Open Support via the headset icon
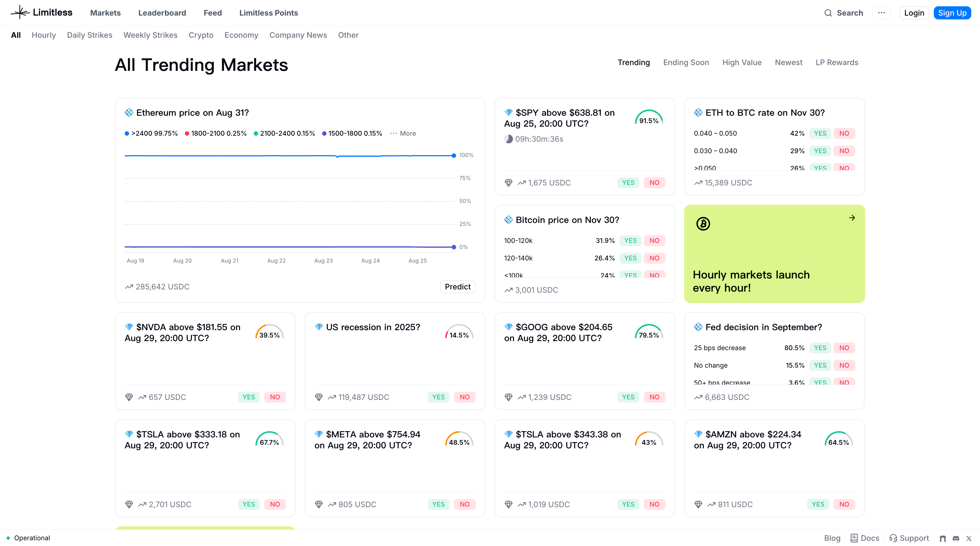 coord(894,538)
